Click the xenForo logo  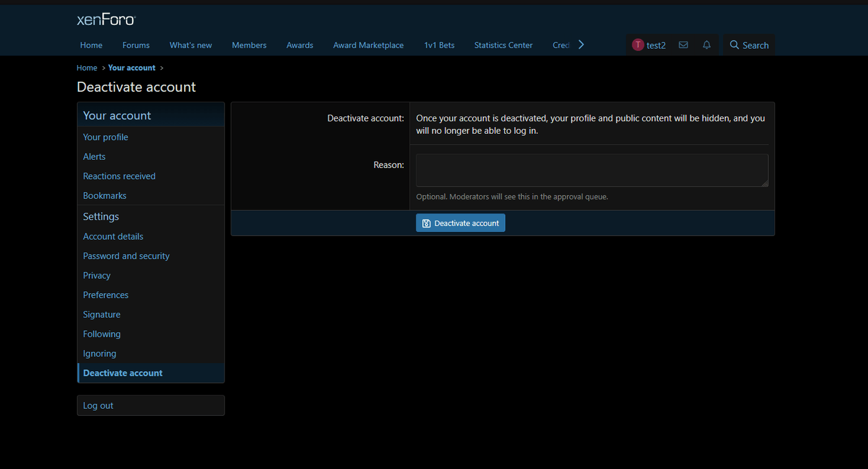coord(106,20)
